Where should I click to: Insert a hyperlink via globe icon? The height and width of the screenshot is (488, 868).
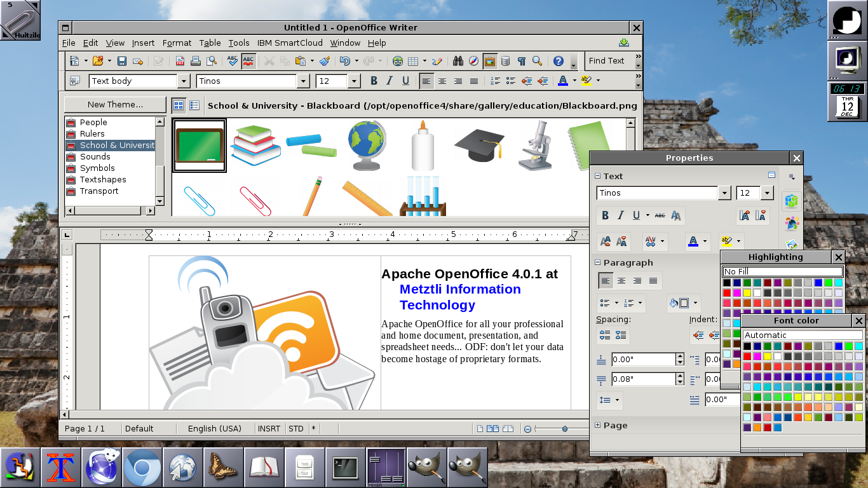tap(398, 61)
